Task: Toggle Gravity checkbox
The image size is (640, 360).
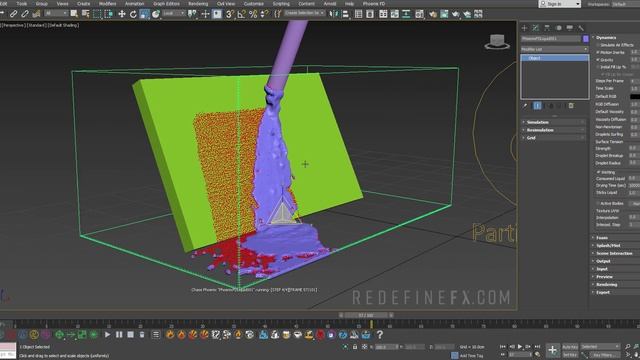Action: click(598, 60)
